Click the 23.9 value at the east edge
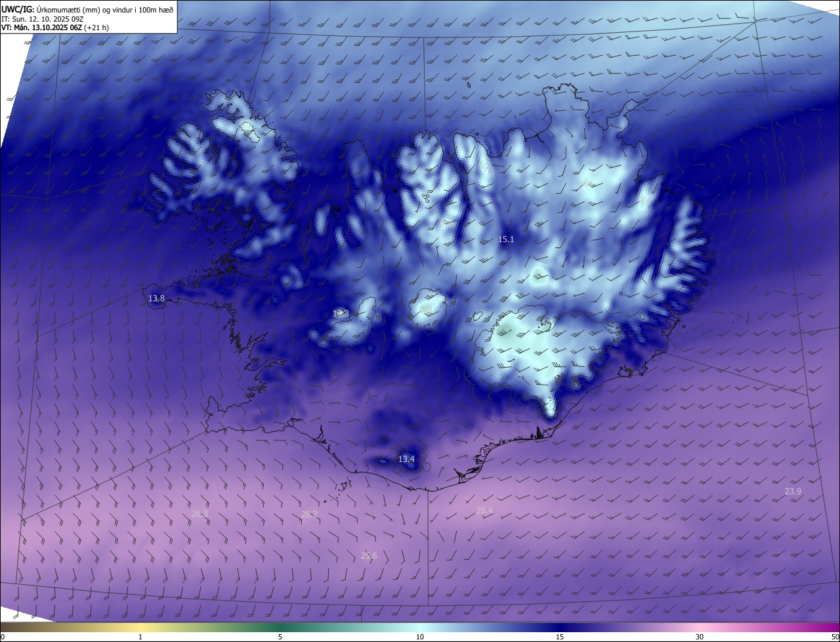This screenshot has width=840, height=642. pyautogui.click(x=793, y=491)
